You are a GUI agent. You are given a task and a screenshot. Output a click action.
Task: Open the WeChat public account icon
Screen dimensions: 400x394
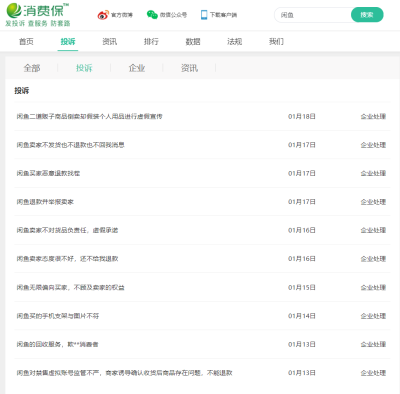click(x=152, y=15)
